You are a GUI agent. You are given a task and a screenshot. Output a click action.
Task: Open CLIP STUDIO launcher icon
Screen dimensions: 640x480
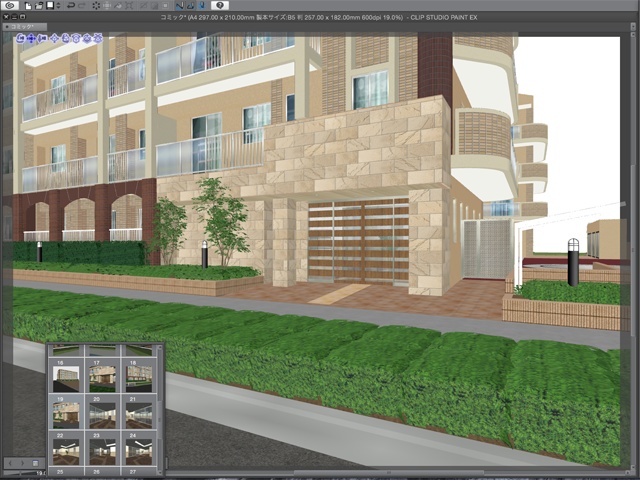(10, 5)
